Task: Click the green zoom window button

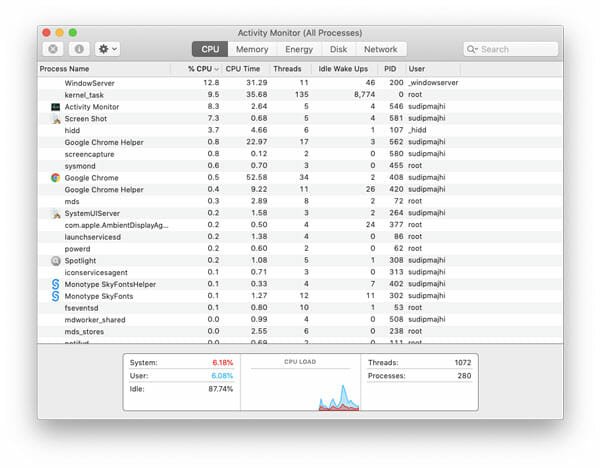Action: [x=73, y=33]
